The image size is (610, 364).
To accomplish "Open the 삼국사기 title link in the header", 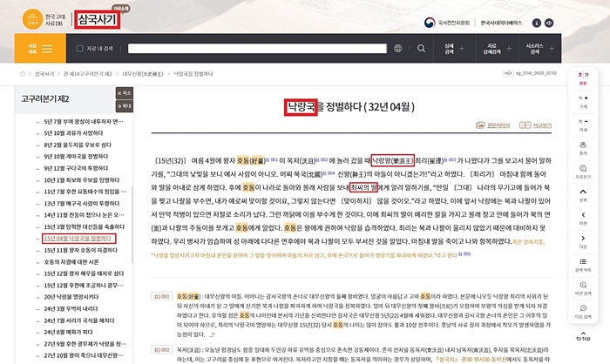I will [x=97, y=19].
